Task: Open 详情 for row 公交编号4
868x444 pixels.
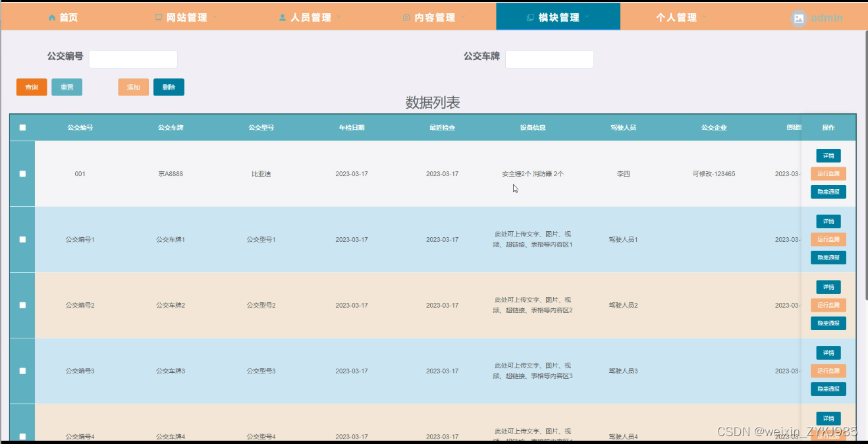Action: (x=828, y=418)
